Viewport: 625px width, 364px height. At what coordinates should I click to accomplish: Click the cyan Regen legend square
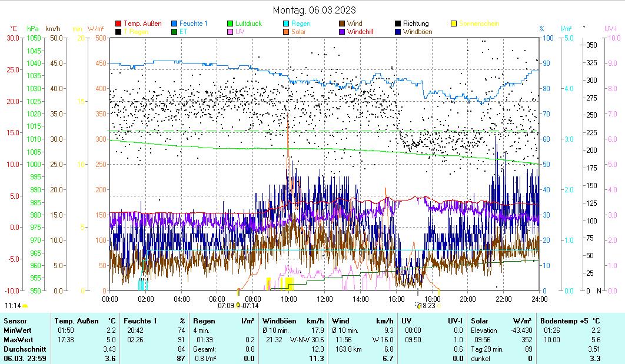click(x=286, y=24)
